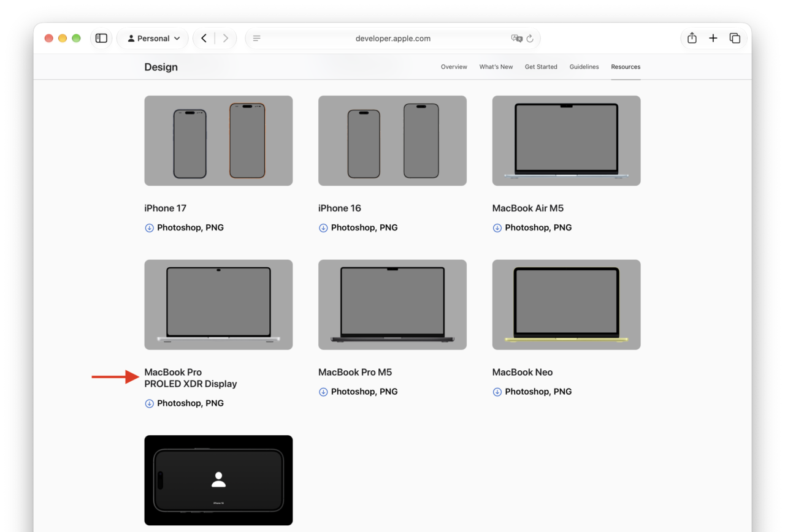This screenshot has width=785, height=532.
Task: Download Photoshop, PNG for MacBook Neo
Action: [x=538, y=392]
